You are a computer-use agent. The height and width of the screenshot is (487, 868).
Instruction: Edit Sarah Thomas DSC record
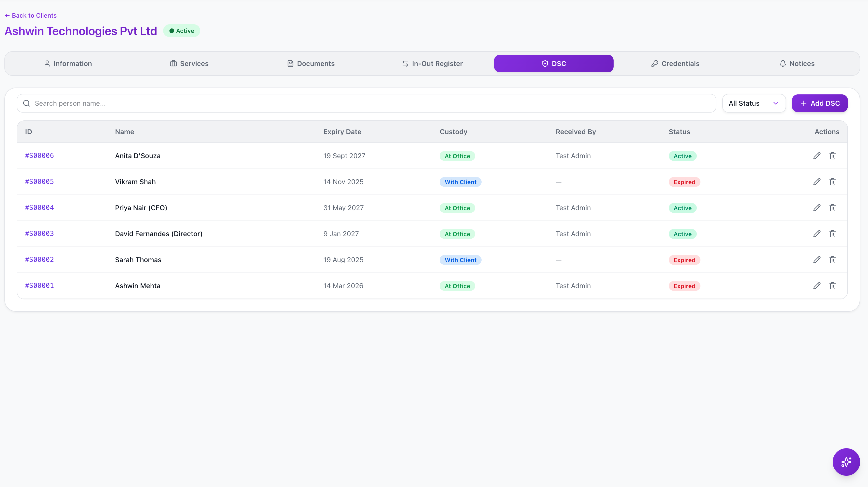[x=817, y=260]
